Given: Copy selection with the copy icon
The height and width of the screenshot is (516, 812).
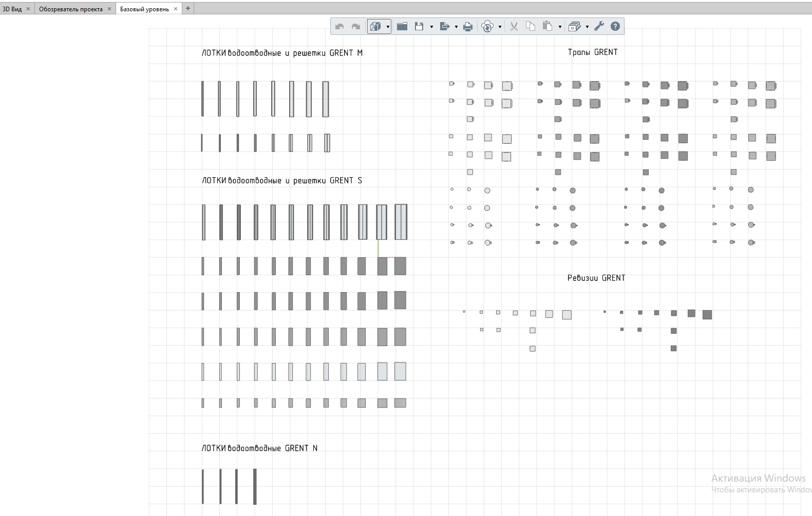Looking at the screenshot, I should click(x=531, y=26).
